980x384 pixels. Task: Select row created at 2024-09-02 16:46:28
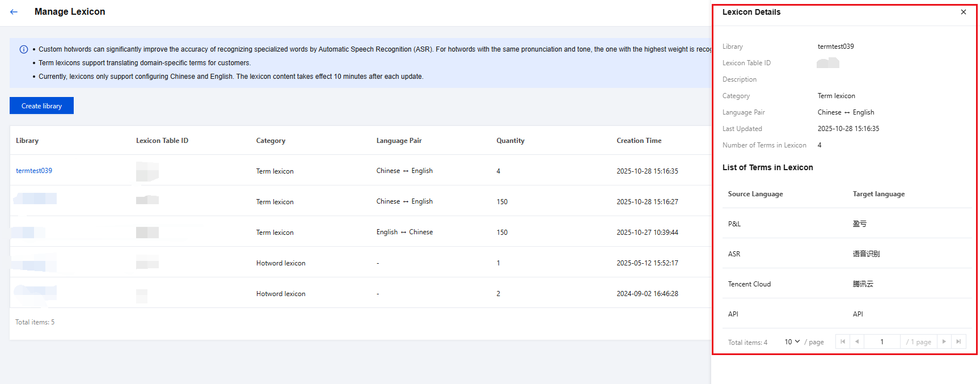[647, 294]
